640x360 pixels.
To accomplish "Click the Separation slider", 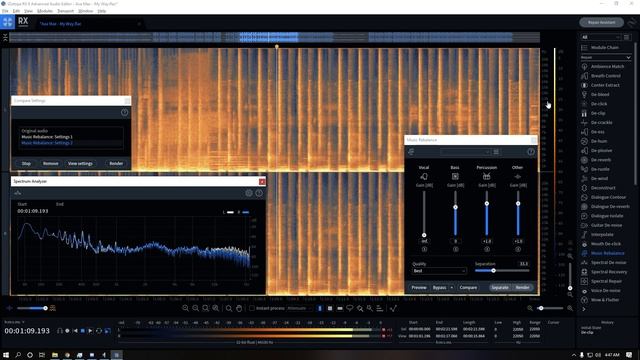I will [x=502, y=271].
